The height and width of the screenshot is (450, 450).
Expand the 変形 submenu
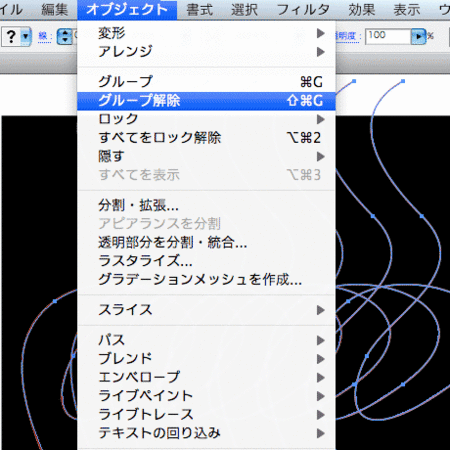tap(206, 33)
